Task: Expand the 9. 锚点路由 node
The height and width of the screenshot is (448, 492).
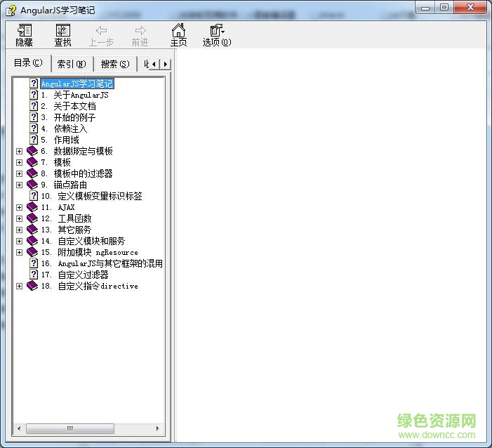Action: (20, 185)
